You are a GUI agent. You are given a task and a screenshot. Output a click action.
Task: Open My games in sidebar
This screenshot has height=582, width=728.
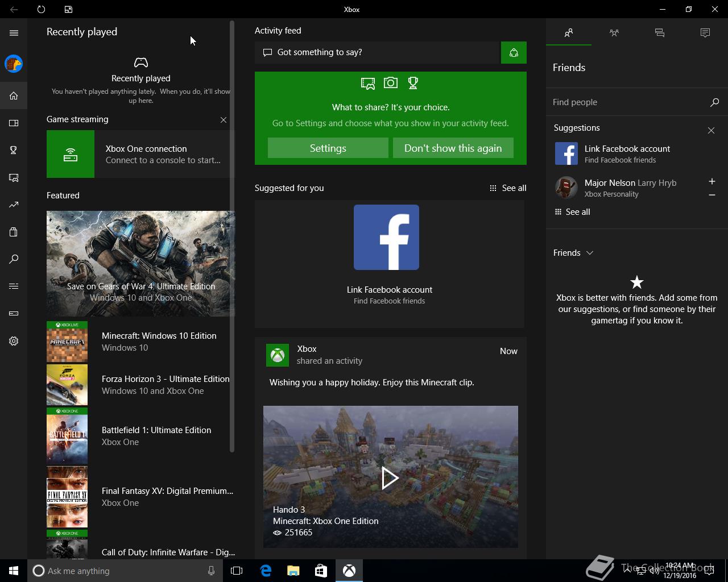(14, 123)
